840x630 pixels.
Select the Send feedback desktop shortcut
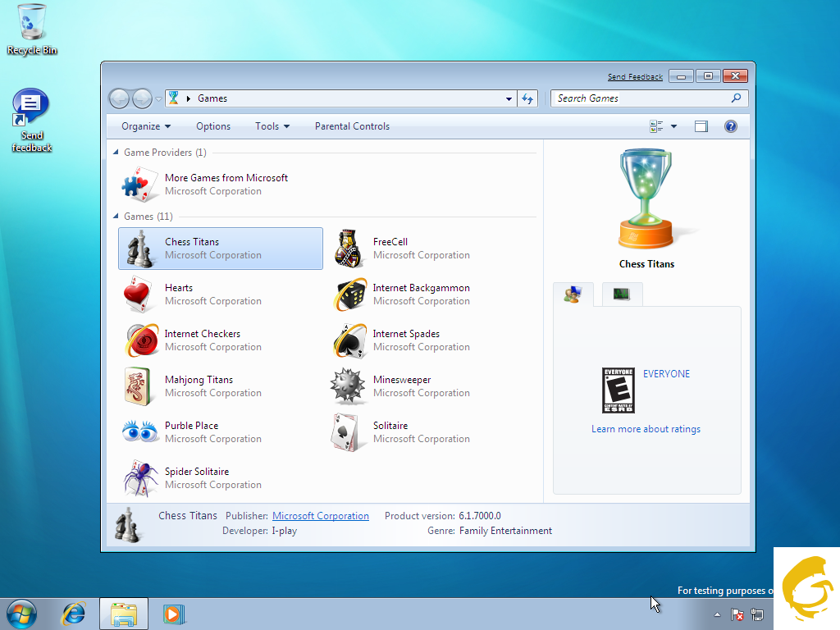point(32,121)
